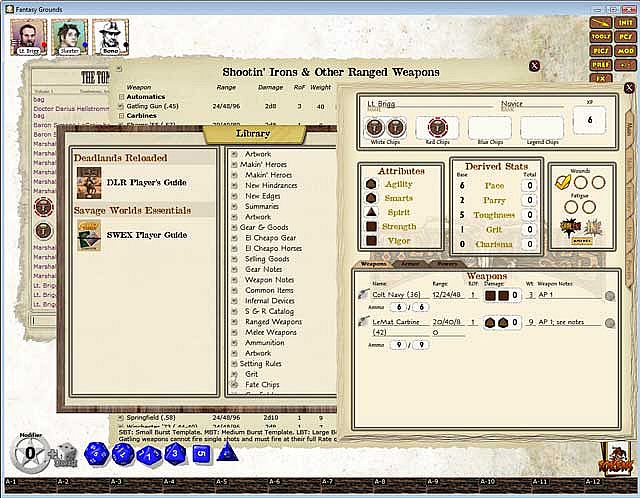Image resolution: width=640 pixels, height=498 pixels.
Task: Switch to the Weapons tab
Action: [373, 264]
